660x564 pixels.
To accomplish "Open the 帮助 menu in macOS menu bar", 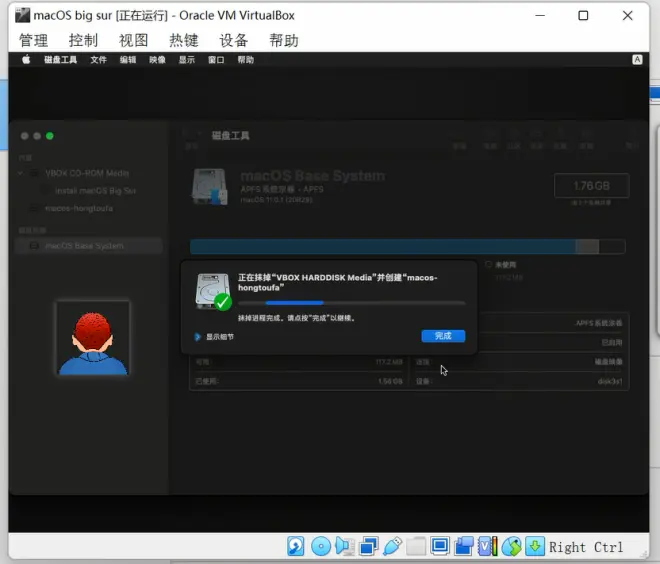I will coord(246,60).
